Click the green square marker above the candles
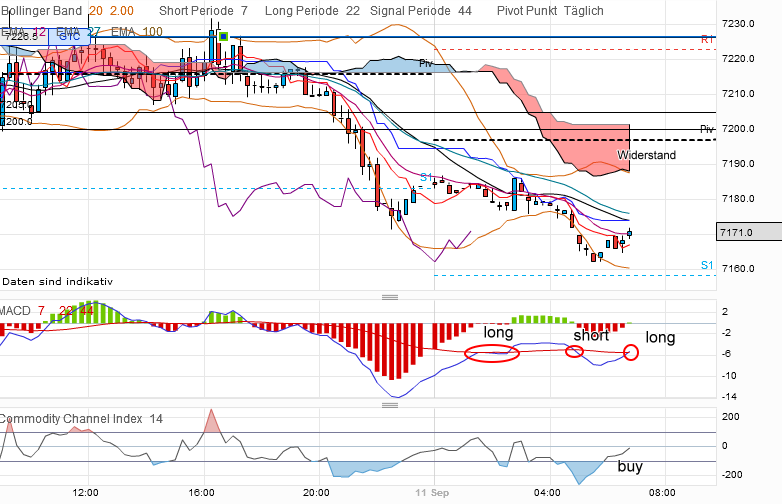This screenshot has height=504, width=782. point(224,36)
